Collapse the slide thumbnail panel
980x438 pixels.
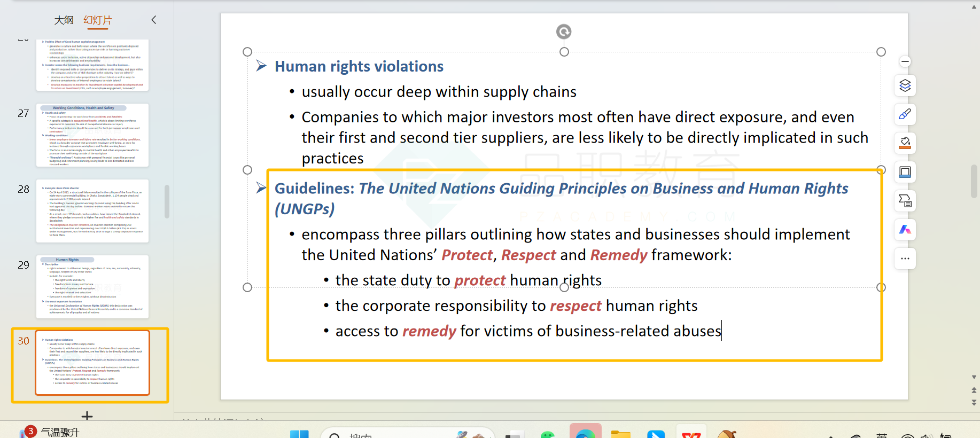(154, 20)
